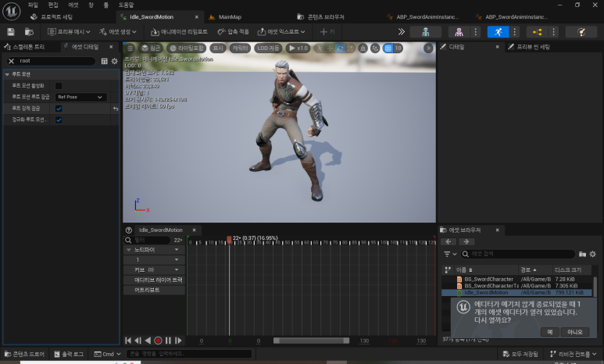Open the 편집 menu
The width and height of the screenshot is (604, 364).
click(x=53, y=5)
